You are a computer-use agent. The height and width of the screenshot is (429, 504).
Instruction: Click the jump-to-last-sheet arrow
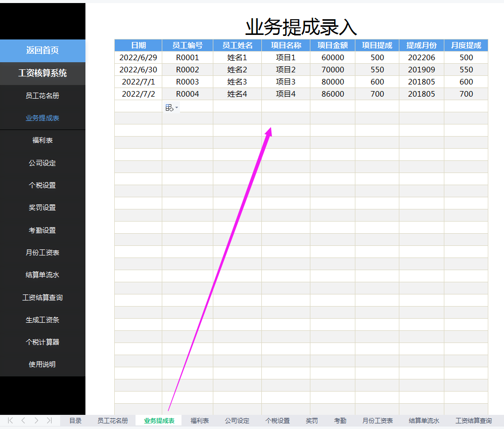click(x=48, y=420)
